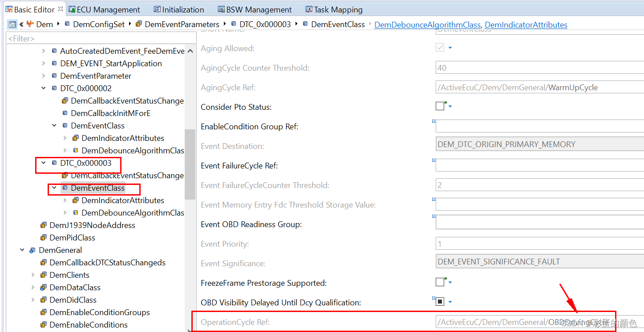The width and height of the screenshot is (644, 332).
Task: Select the DemPidClass tree item
Action: [72, 238]
